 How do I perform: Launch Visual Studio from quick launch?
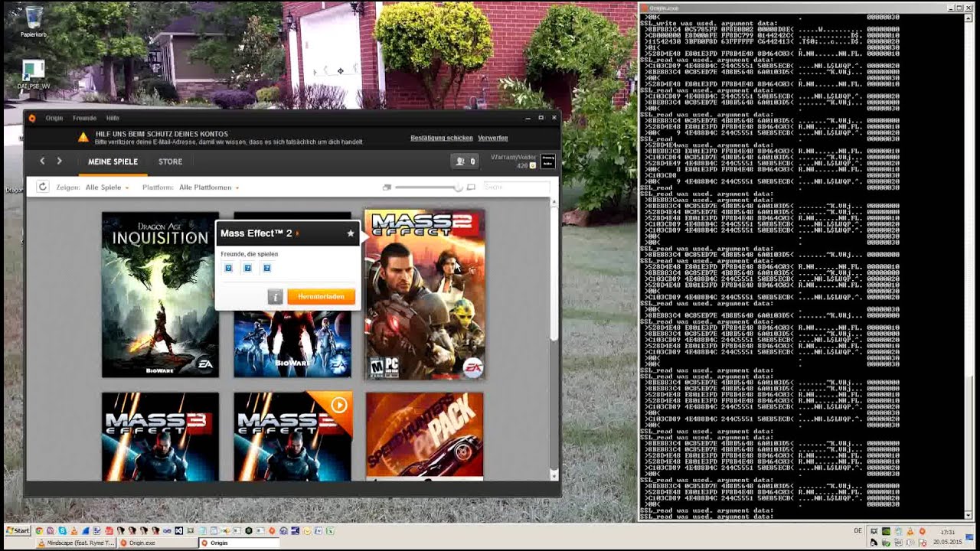click(178, 530)
